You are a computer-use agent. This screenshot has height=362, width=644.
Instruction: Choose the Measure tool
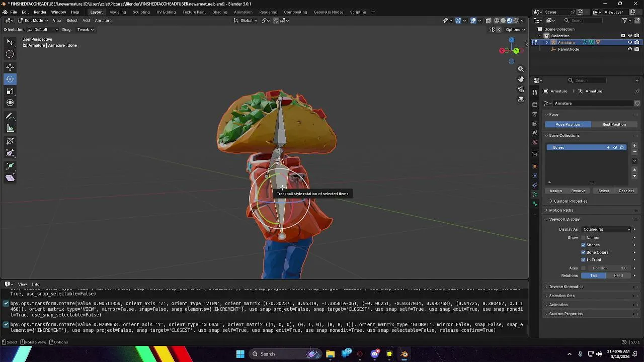click(x=10, y=129)
